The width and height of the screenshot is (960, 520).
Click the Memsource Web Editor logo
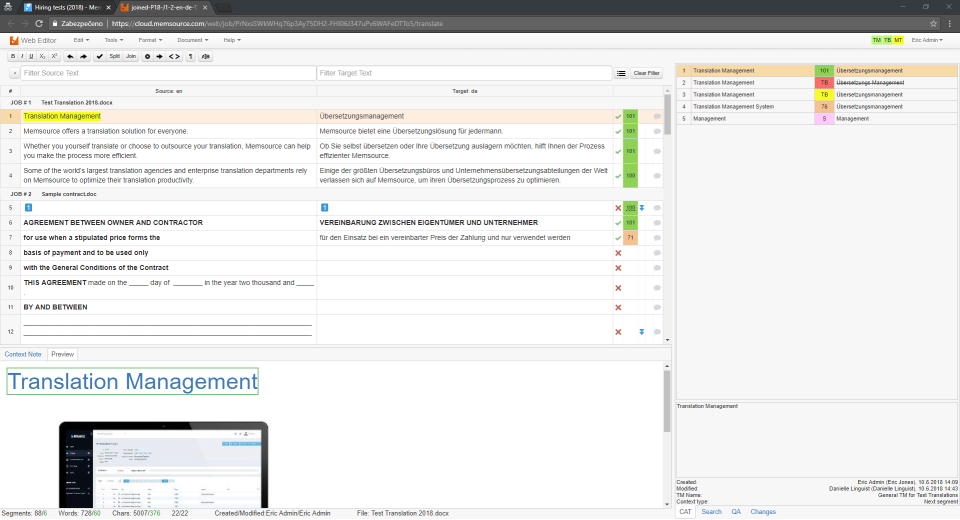coord(32,40)
